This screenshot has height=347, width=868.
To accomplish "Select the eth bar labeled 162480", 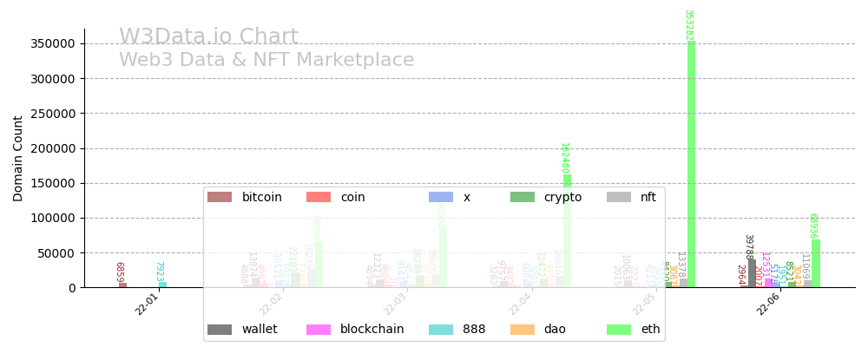I will [x=567, y=231].
